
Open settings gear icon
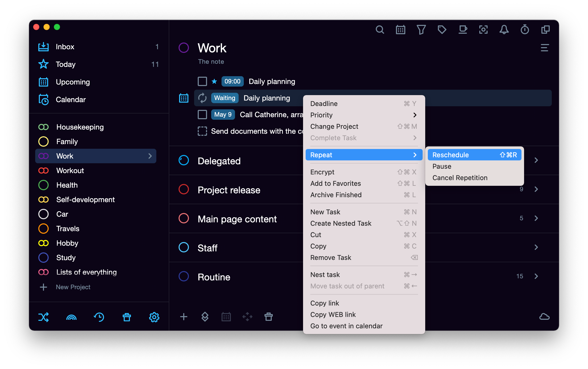pos(154,317)
